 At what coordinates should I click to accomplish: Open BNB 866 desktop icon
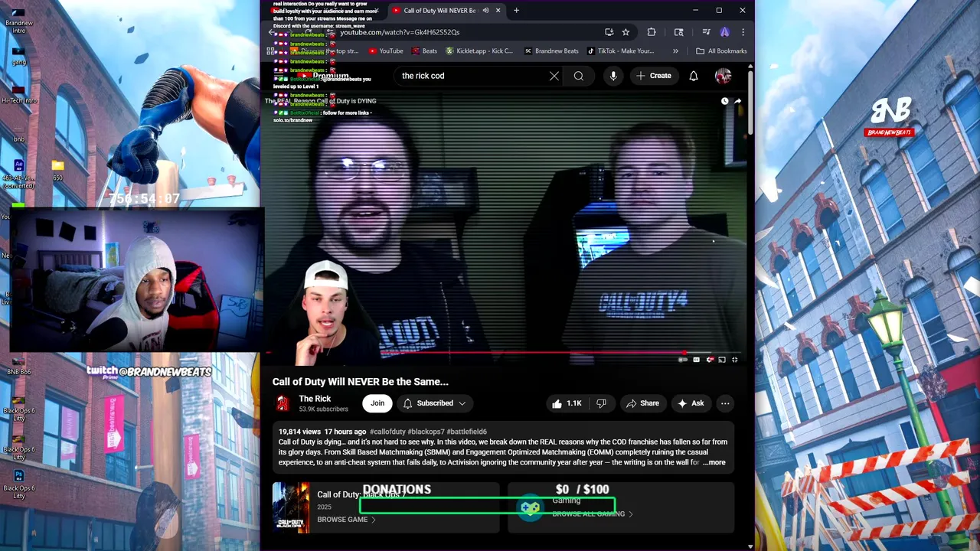click(x=18, y=366)
